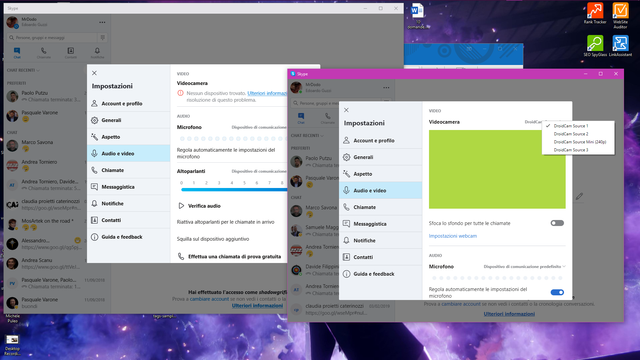Viewport: 640px width, 360px height.
Task: Open Guida e feedback in right settings
Action: click(380, 274)
